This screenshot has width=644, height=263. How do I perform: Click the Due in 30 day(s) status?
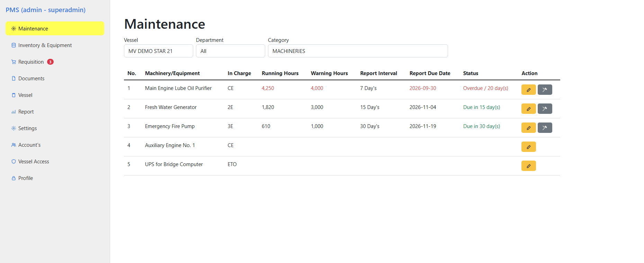click(482, 126)
